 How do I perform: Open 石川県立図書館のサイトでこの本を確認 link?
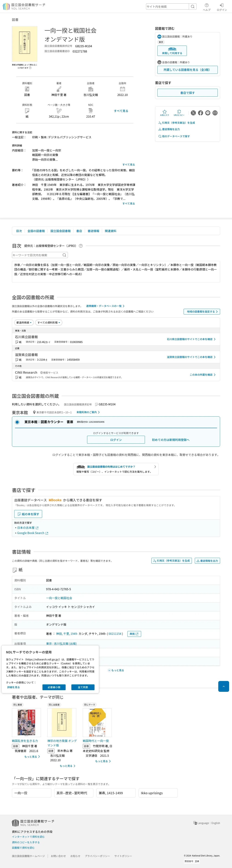(191, 339)
